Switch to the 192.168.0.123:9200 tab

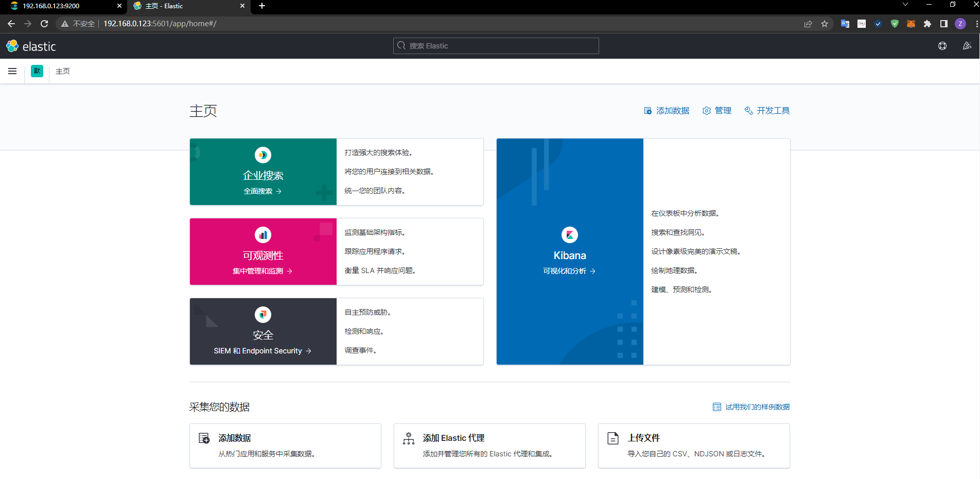tap(63, 6)
